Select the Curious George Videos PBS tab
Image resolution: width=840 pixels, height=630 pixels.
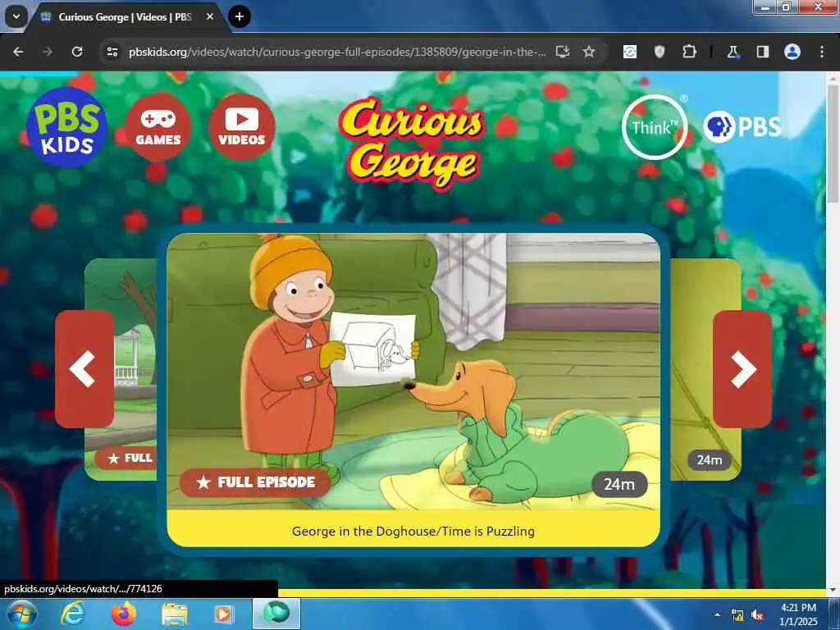125,17
